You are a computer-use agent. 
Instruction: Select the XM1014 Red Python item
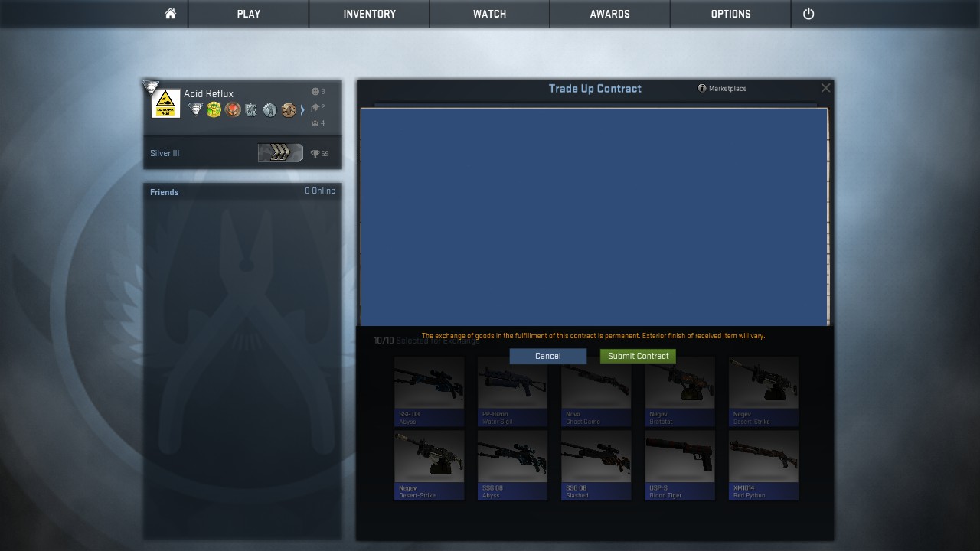(763, 465)
